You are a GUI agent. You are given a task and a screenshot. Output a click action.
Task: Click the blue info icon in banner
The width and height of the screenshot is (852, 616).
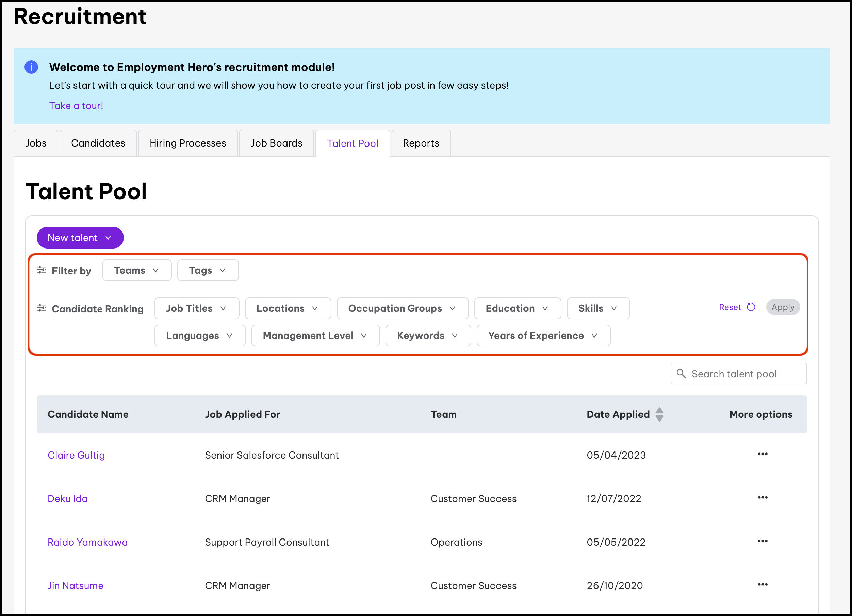[31, 67]
